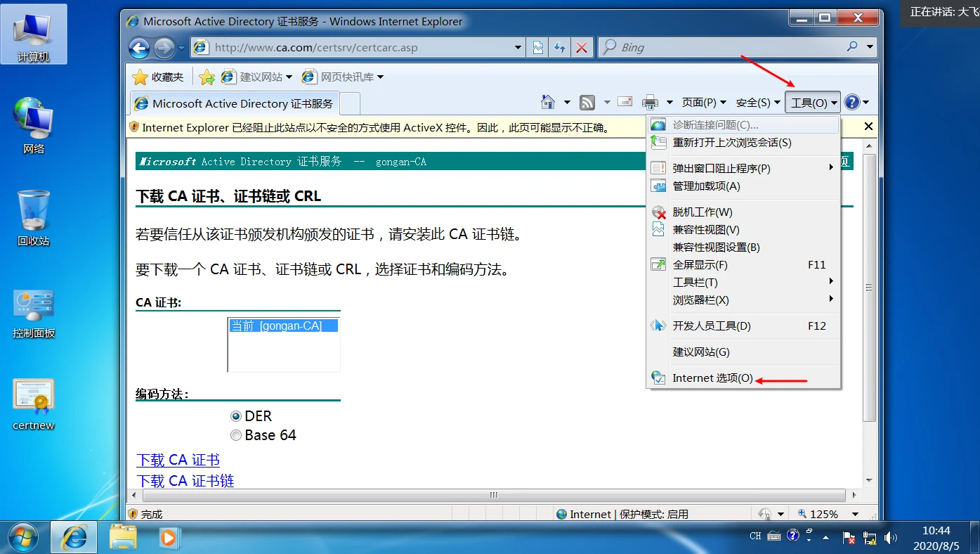Open the zoom level 125% dropdown arrow
The width and height of the screenshot is (980, 554).
point(855,514)
